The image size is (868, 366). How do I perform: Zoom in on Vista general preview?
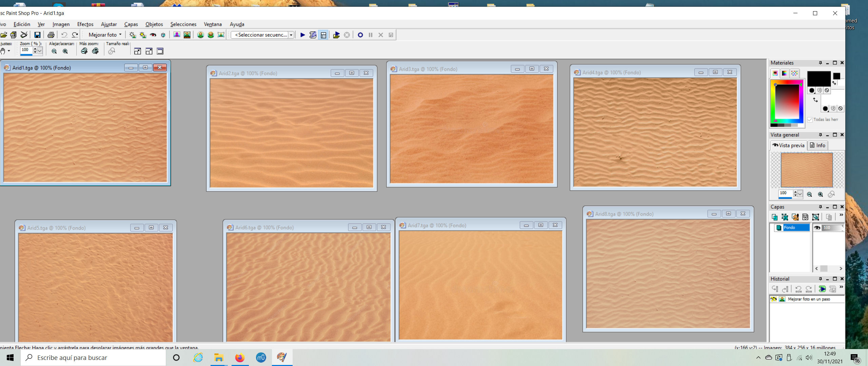[x=821, y=195]
